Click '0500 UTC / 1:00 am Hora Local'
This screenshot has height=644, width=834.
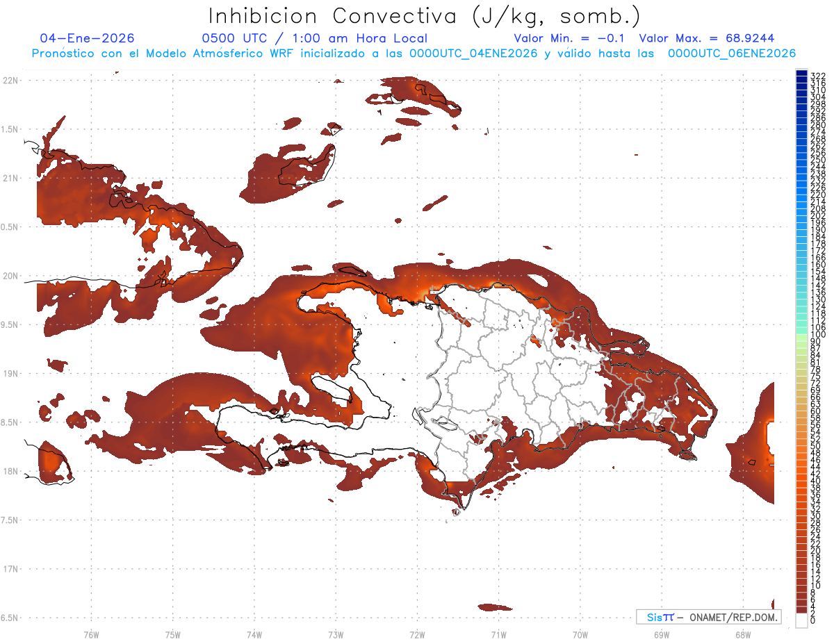point(314,38)
